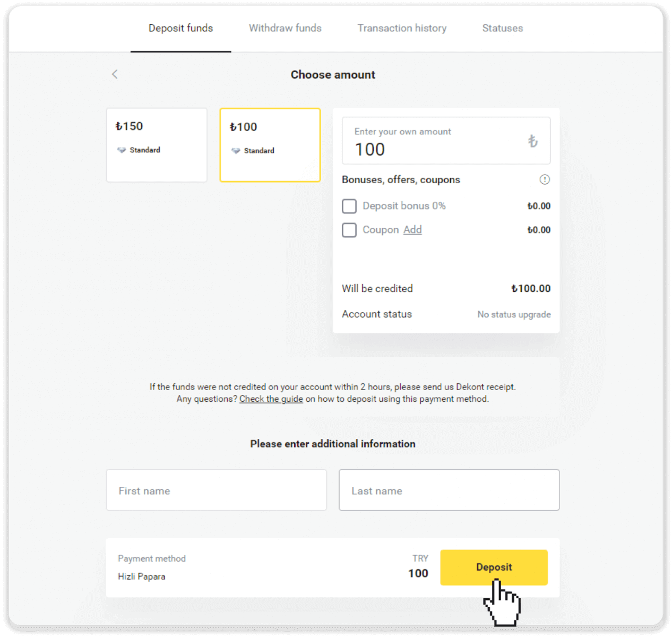Select the Deposit funds tab
The image size is (672, 637).
coord(180,28)
